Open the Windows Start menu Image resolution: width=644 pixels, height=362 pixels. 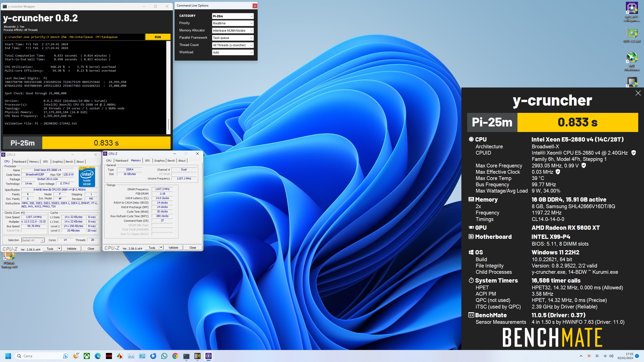[8, 356]
